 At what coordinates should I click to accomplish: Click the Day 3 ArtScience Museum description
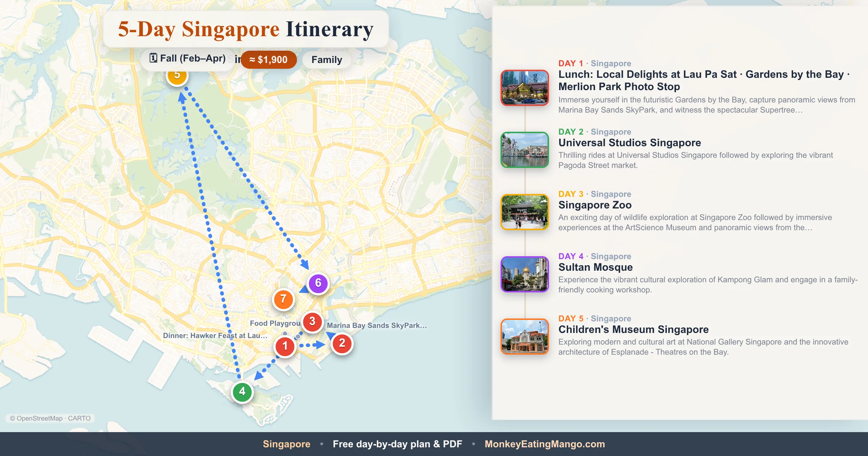tap(695, 223)
